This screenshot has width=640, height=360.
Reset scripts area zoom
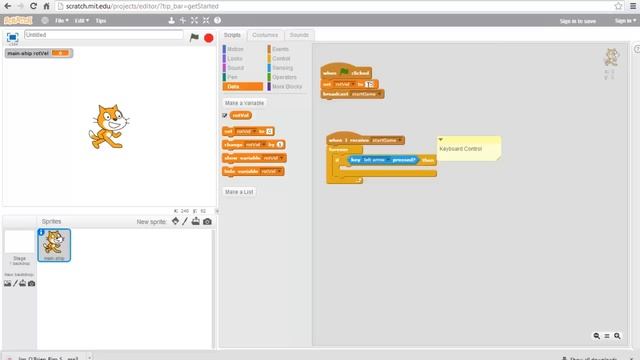coord(607,336)
